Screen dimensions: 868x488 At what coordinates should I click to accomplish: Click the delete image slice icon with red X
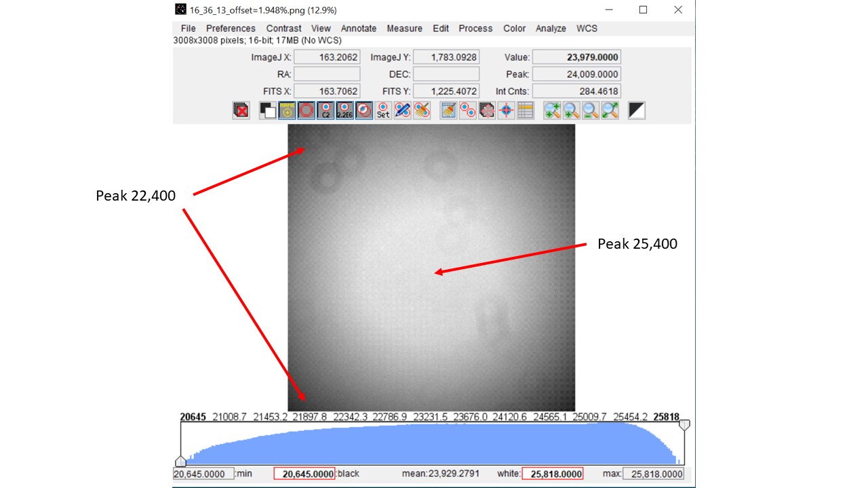pos(241,110)
